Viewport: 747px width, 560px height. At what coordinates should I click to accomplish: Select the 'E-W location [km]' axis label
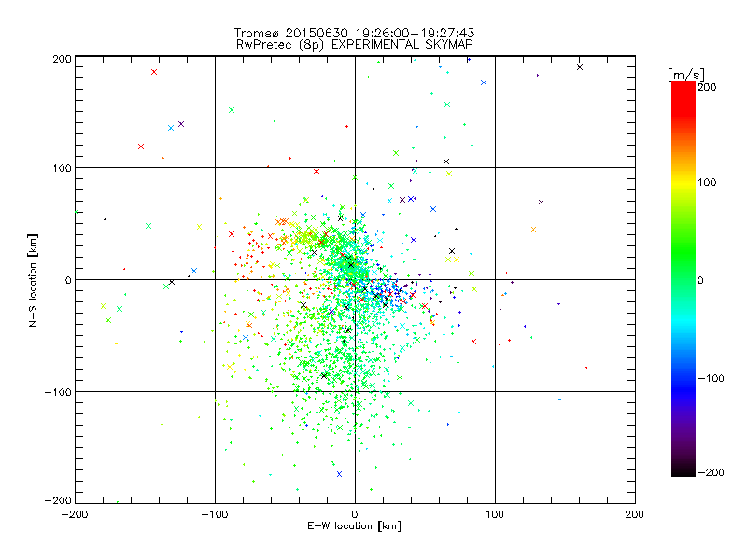(x=354, y=526)
